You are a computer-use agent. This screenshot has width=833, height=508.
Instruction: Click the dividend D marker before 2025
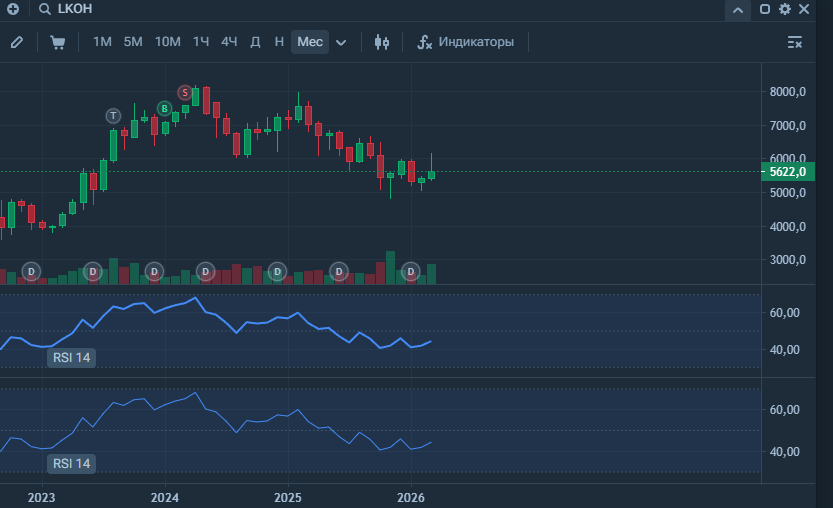277,272
